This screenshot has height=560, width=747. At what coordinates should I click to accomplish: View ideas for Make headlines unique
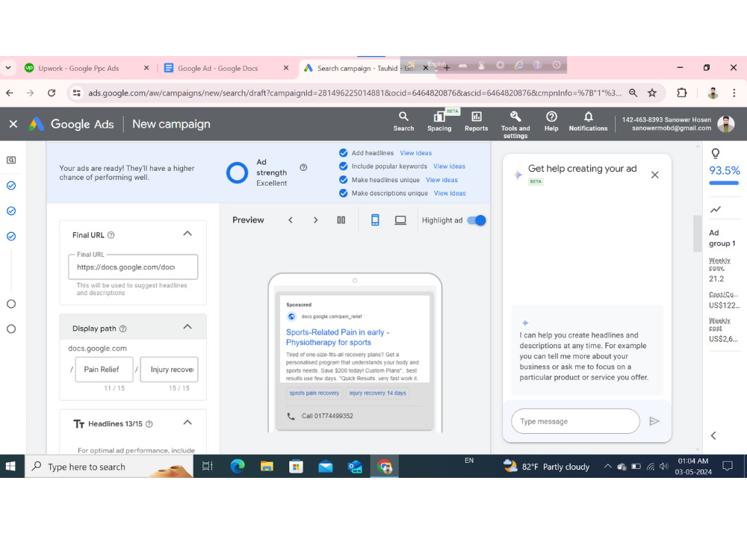click(441, 180)
